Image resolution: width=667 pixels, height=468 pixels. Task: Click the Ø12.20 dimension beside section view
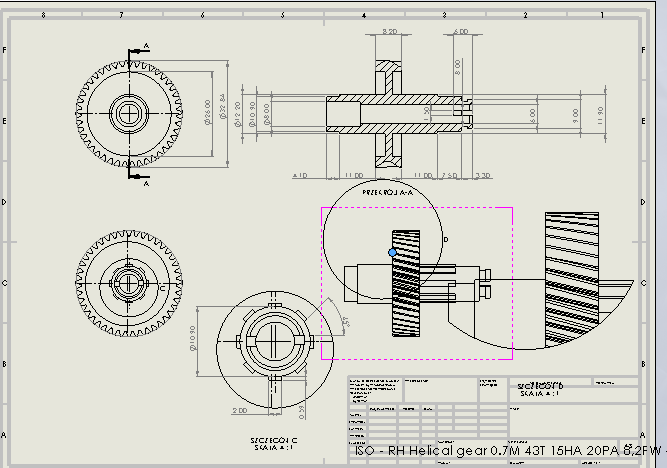(x=238, y=114)
